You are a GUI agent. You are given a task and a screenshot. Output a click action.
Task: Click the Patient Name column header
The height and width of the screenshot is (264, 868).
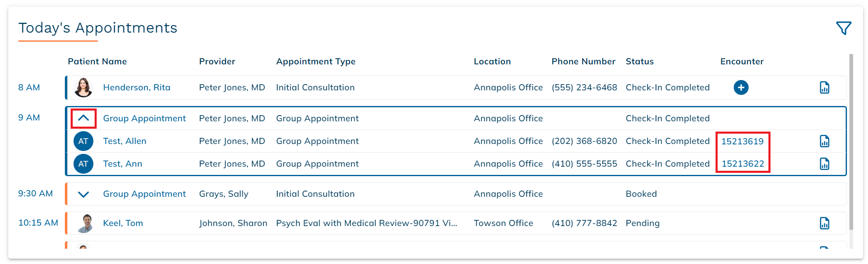pyautogui.click(x=97, y=61)
